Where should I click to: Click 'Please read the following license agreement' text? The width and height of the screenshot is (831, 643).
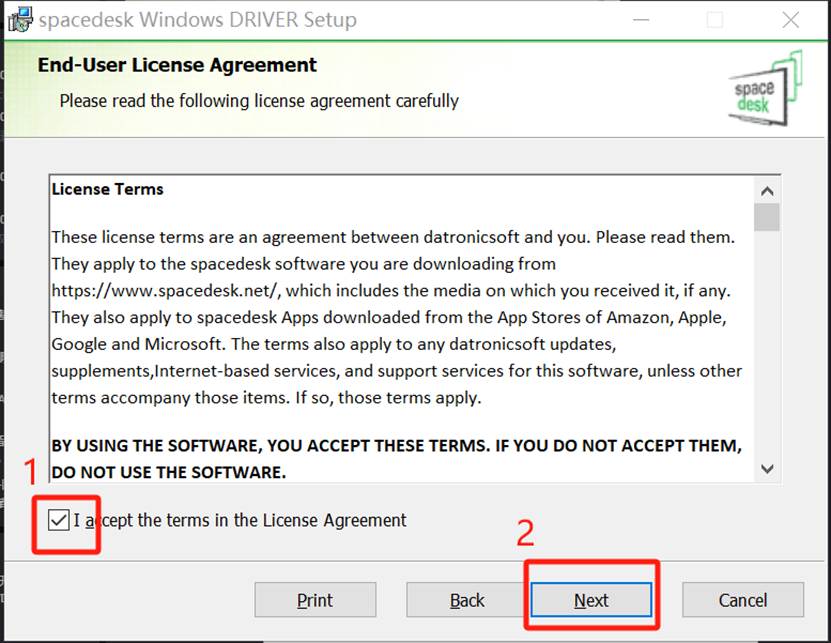259,101
